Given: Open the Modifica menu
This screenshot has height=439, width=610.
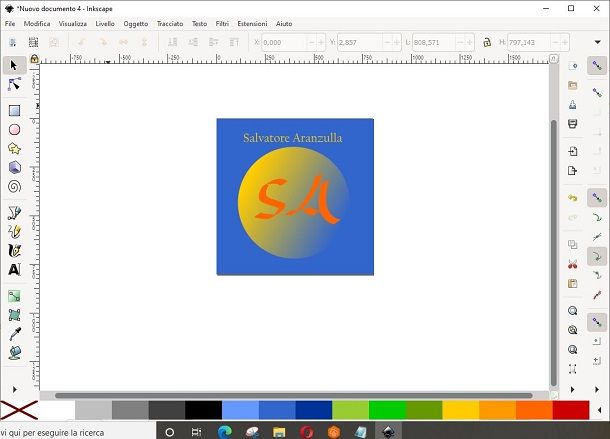Looking at the screenshot, I should coord(37,23).
